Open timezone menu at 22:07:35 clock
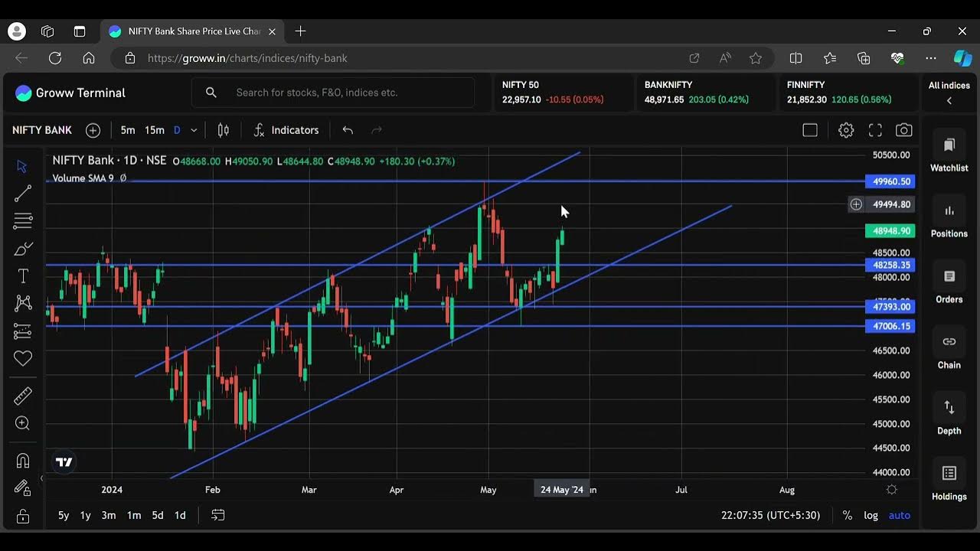 [770, 515]
